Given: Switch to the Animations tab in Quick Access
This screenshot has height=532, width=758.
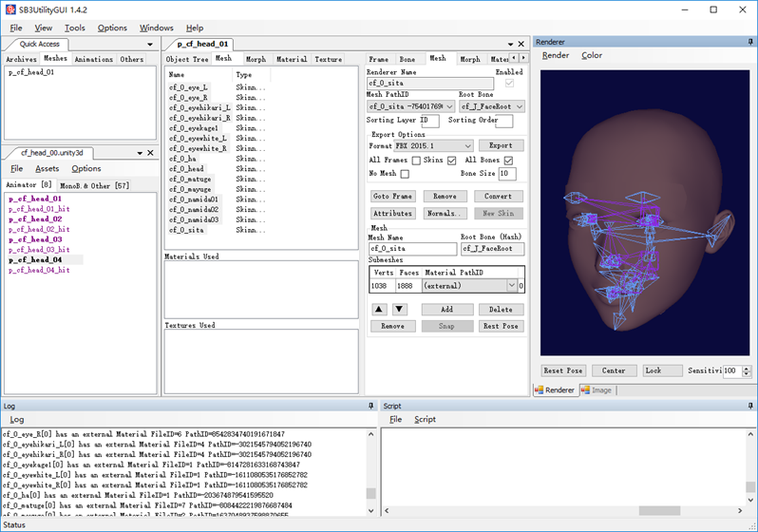Looking at the screenshot, I should point(93,59).
